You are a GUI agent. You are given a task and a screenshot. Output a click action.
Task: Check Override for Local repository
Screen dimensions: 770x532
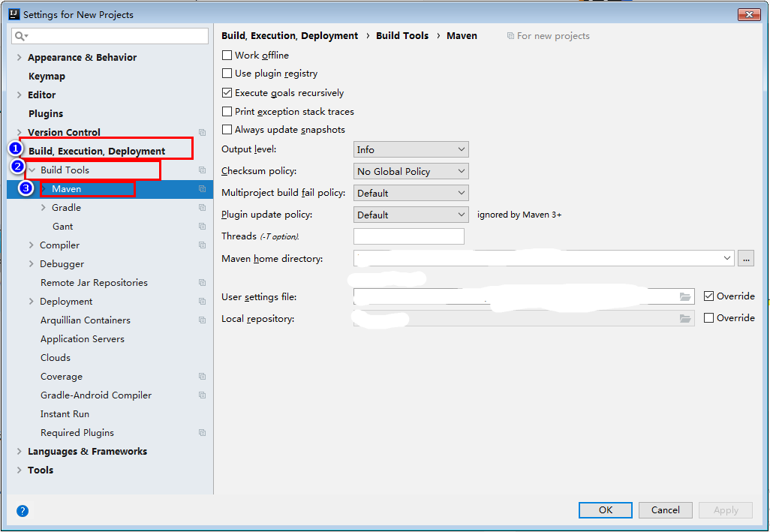pos(708,317)
